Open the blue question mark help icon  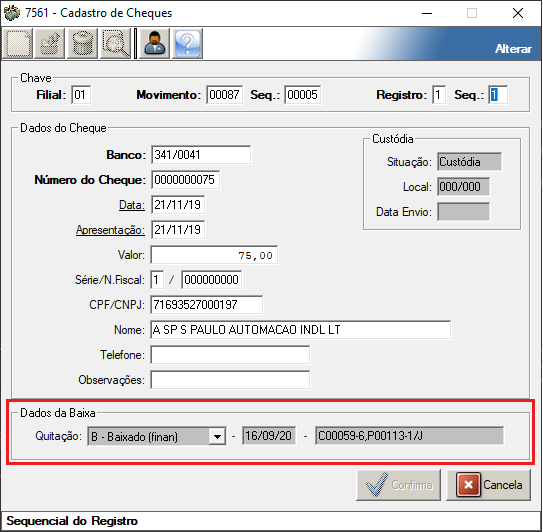[x=187, y=44]
